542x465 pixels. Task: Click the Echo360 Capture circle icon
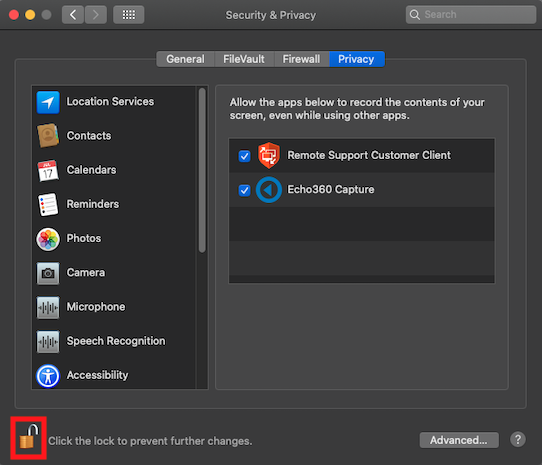pos(269,189)
